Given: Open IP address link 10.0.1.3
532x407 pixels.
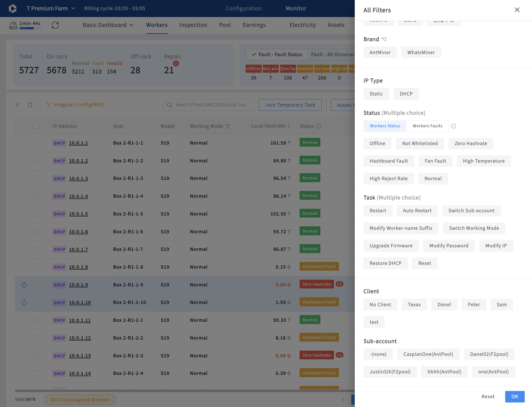Looking at the screenshot, I should (78, 178).
